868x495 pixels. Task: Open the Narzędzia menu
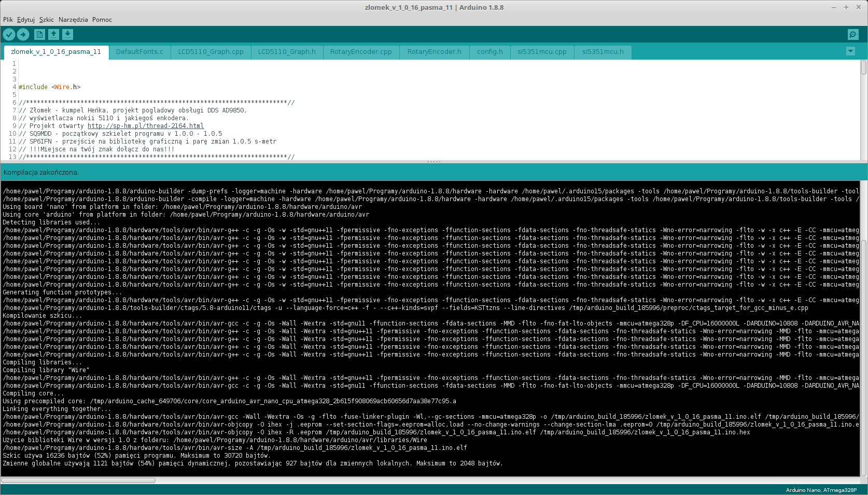[73, 20]
